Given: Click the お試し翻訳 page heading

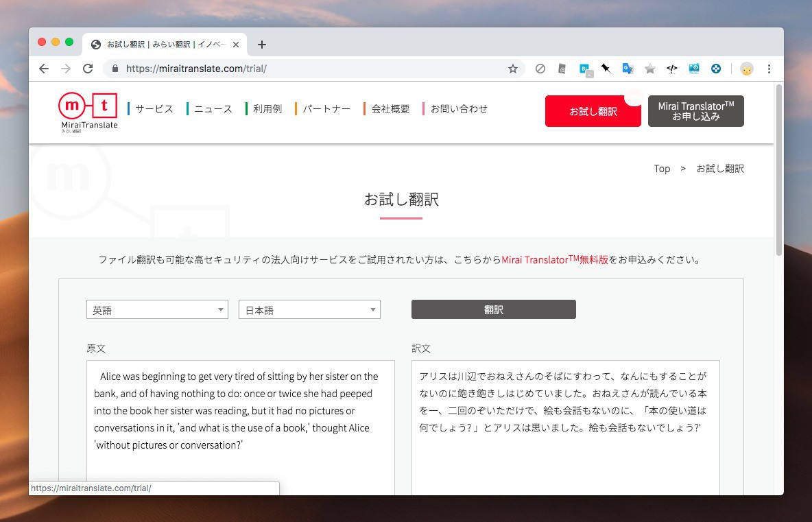Looking at the screenshot, I should tap(401, 200).
